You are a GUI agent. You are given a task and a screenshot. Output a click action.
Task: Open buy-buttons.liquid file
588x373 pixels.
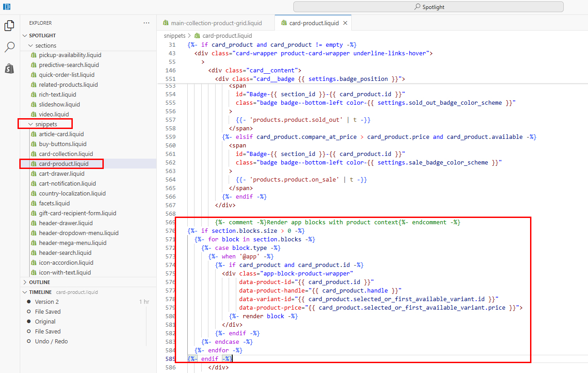click(x=62, y=144)
